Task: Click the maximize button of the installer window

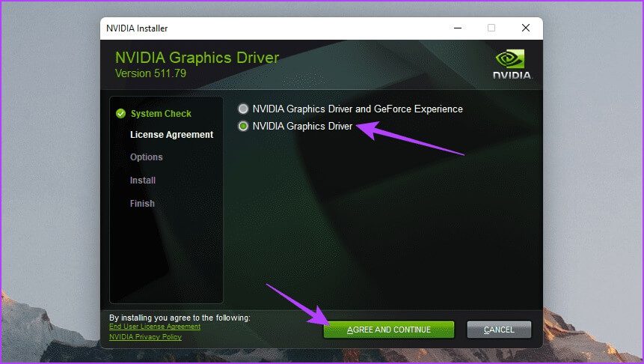Action: pyautogui.click(x=491, y=28)
